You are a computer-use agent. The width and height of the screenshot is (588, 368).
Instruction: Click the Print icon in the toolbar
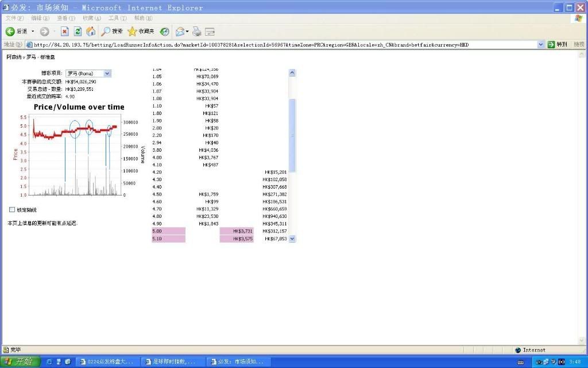pyautogui.click(x=197, y=31)
